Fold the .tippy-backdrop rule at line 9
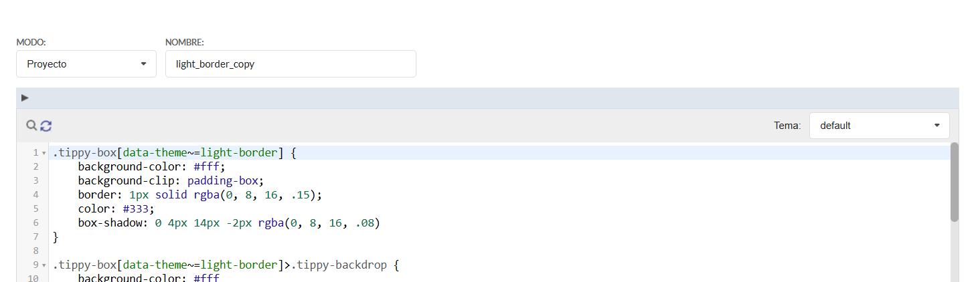 coord(44,265)
